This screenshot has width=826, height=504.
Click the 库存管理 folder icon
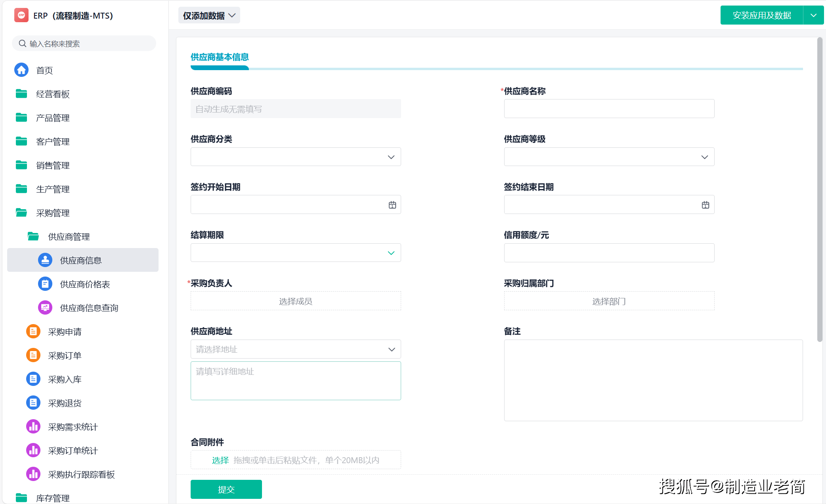[21, 498]
